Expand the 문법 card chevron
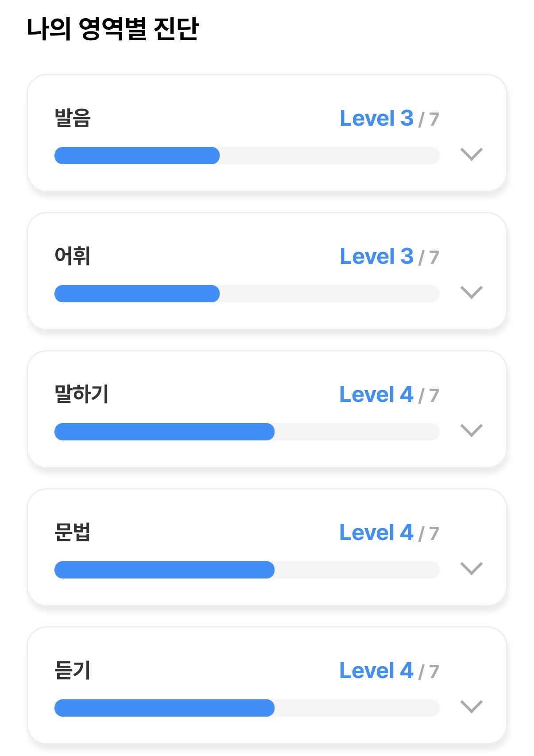This screenshot has height=756, width=534. coord(472,568)
